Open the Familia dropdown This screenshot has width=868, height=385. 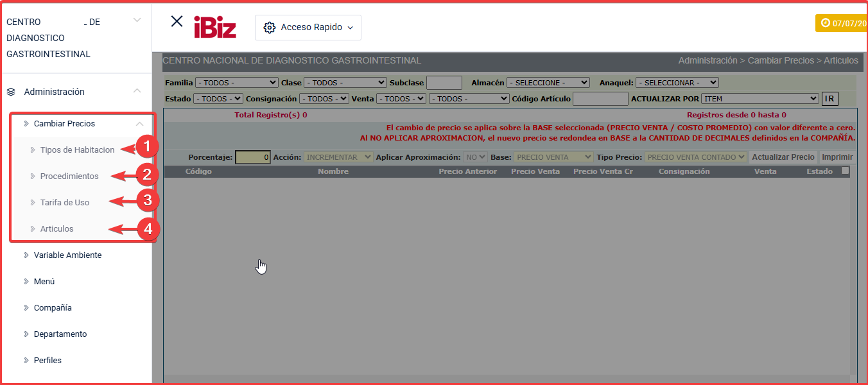(237, 83)
